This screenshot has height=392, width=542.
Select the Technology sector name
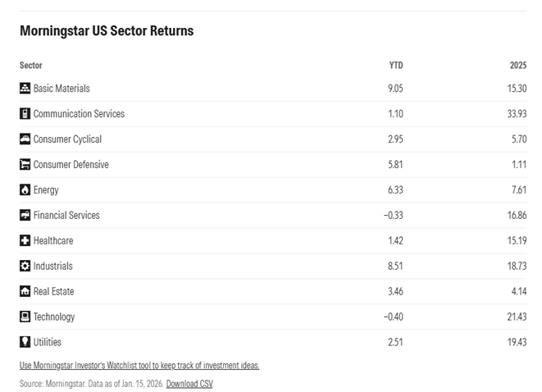tap(54, 317)
